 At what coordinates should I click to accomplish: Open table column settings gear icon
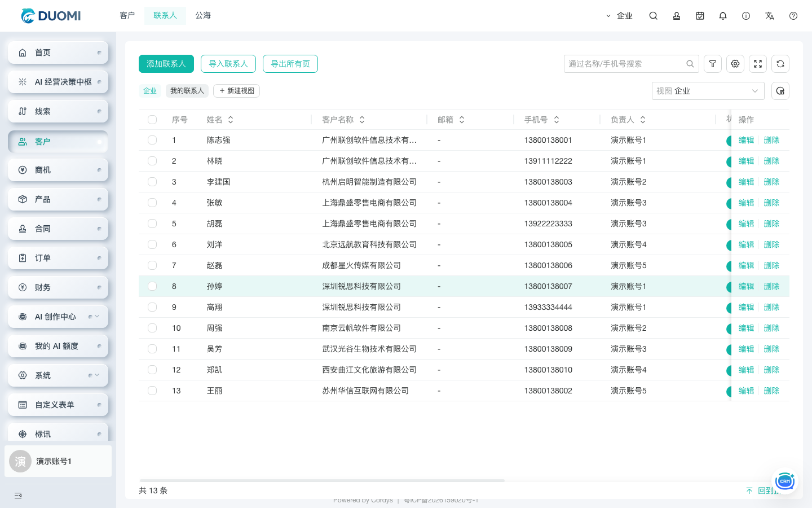pyautogui.click(x=735, y=64)
